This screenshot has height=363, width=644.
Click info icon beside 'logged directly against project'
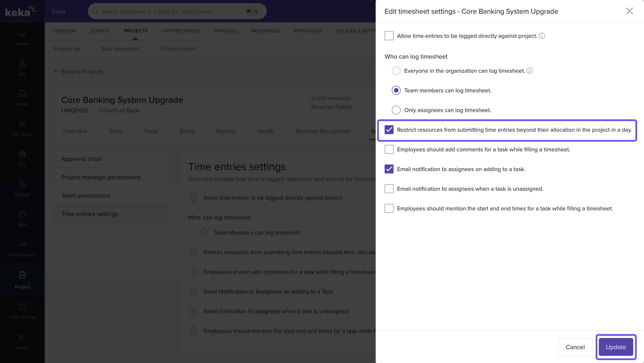[542, 36]
